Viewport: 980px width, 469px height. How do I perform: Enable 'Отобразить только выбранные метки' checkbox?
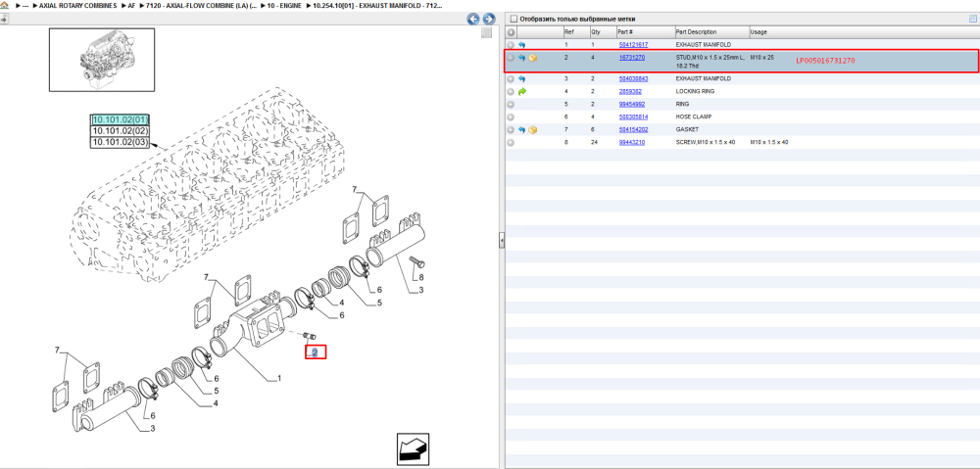coord(514,19)
